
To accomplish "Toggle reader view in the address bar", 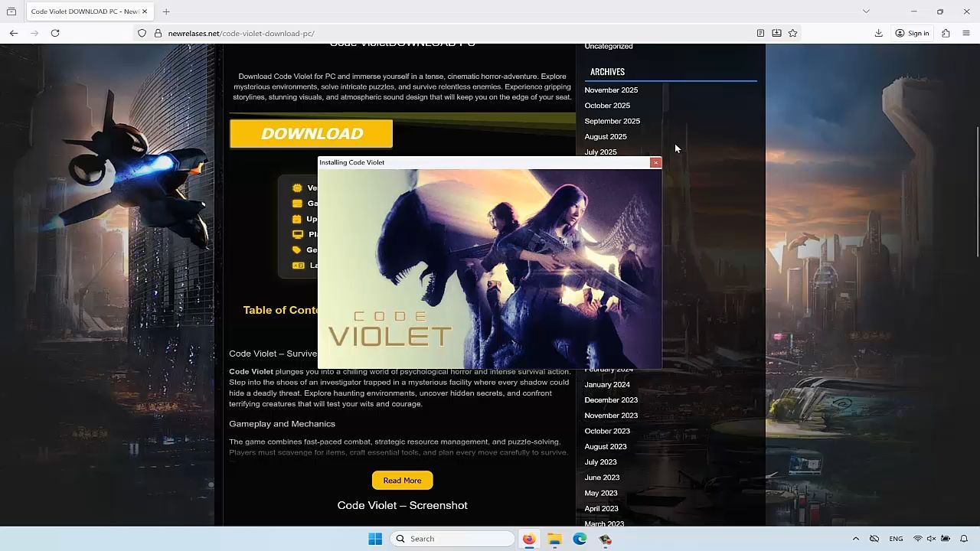I will [760, 33].
